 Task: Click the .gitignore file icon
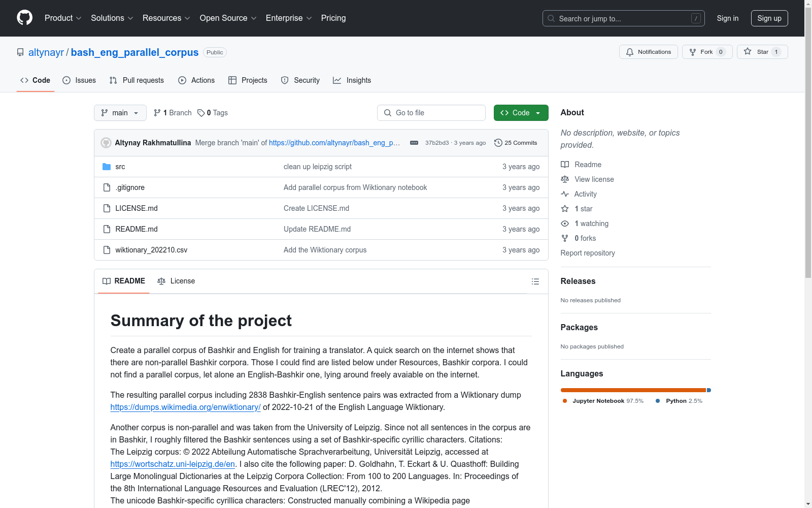(x=107, y=187)
